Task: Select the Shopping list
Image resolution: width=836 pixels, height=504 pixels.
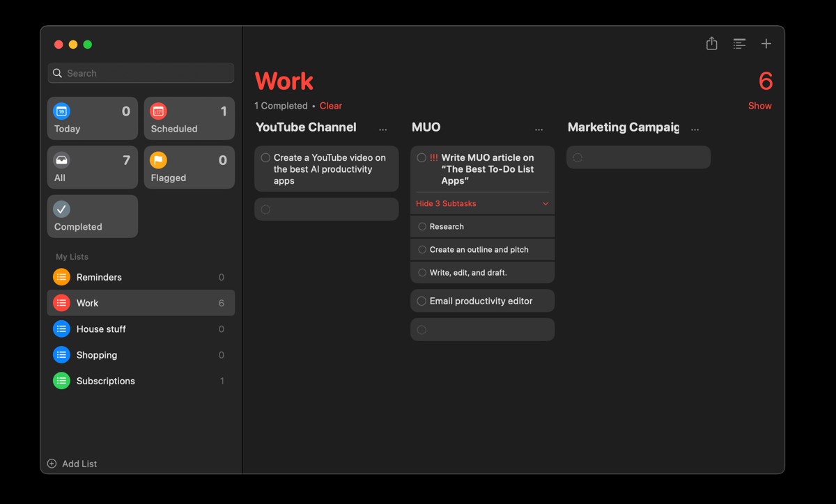Action: (141, 355)
